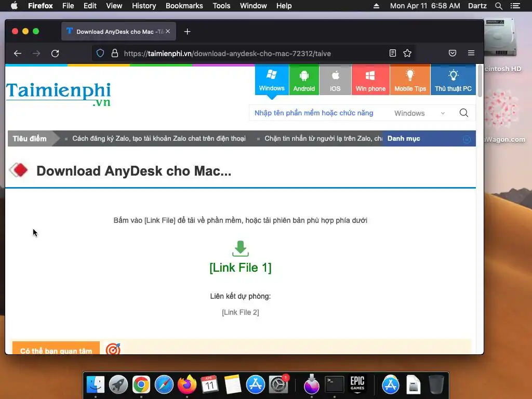This screenshot has height=399, width=532.
Task: Click the backup [Link File 2] link
Action: coord(241,312)
